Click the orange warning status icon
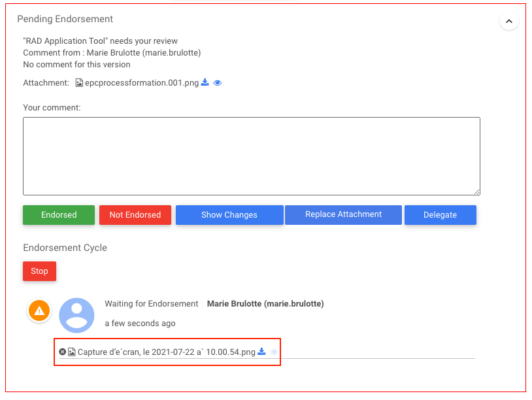Viewport: 532px width, 400px height. click(39, 311)
